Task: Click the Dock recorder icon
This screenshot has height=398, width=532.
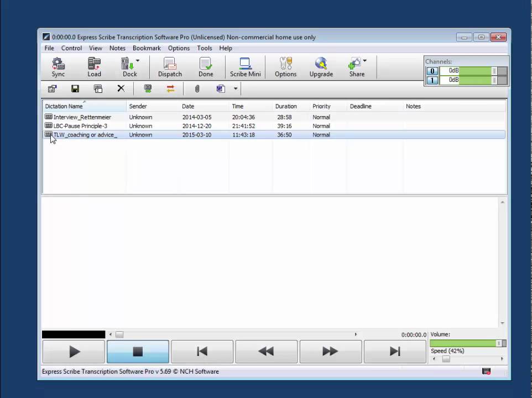Action: (126, 67)
